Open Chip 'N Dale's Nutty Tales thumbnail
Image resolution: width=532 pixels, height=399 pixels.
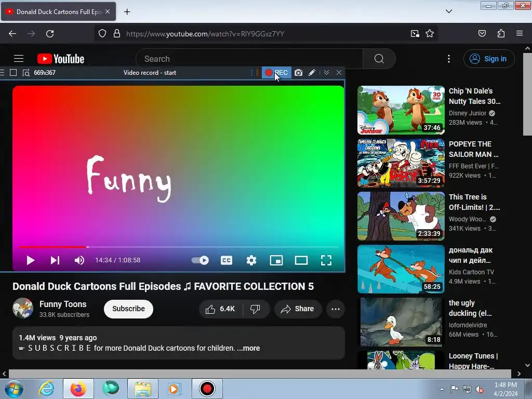(x=401, y=110)
